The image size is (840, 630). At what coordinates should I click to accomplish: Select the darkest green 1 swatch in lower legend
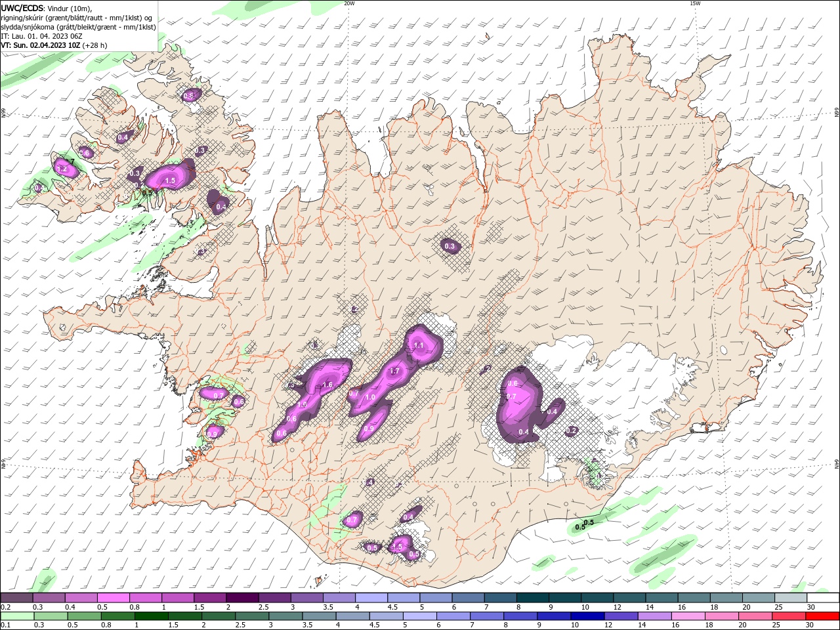[x=151, y=616]
